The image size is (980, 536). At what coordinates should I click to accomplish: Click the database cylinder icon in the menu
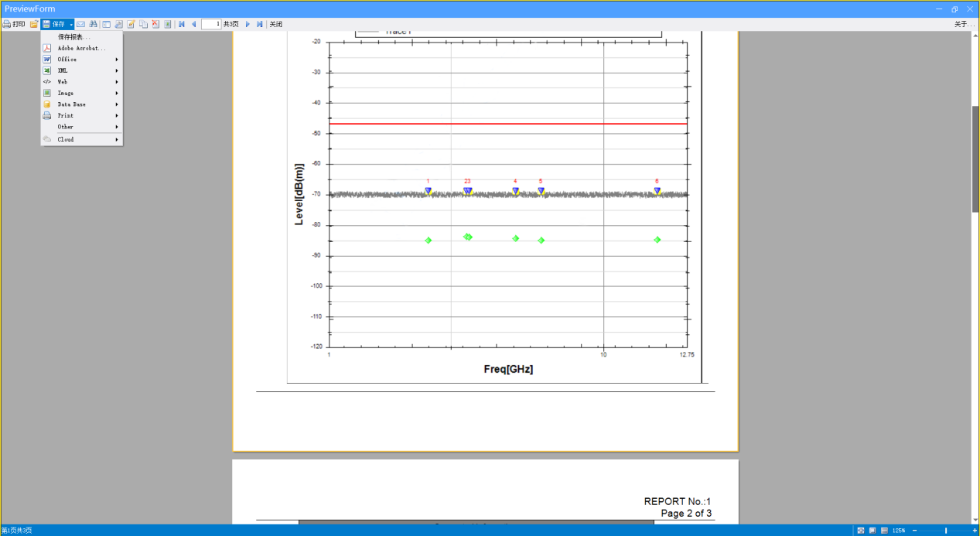[47, 104]
